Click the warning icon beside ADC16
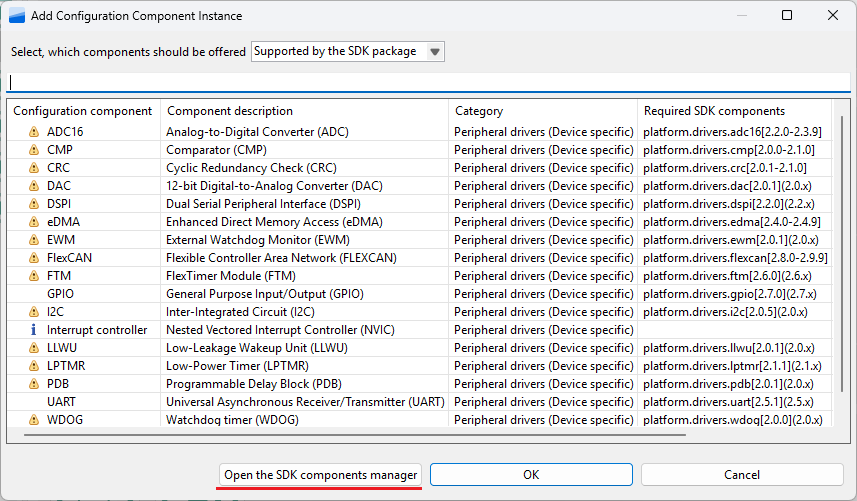Image resolution: width=857 pixels, height=501 pixels. (33, 132)
